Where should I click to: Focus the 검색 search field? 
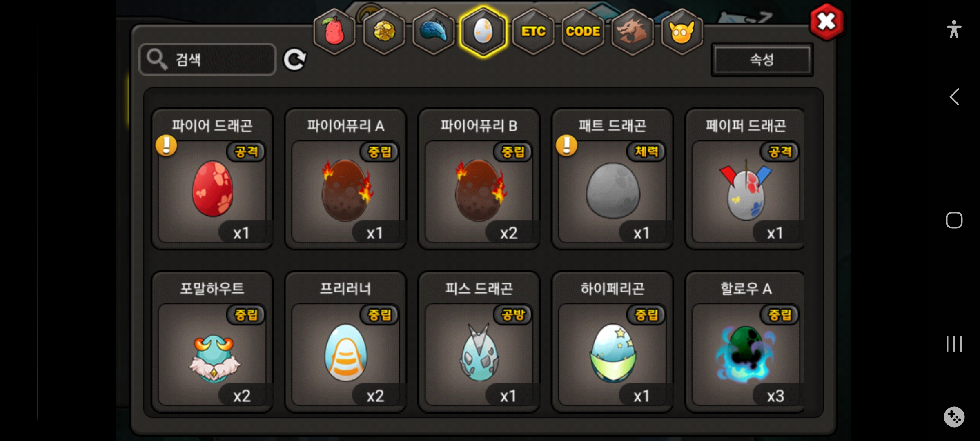(x=207, y=60)
